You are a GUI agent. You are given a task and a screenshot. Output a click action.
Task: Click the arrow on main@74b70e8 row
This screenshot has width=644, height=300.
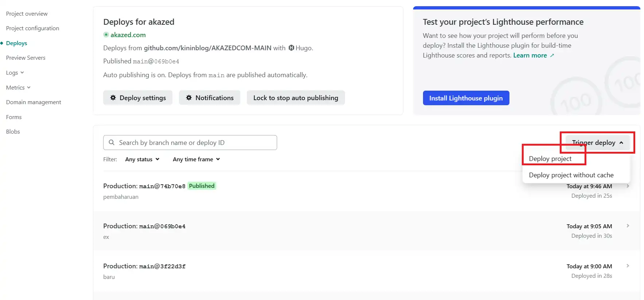[x=628, y=186]
